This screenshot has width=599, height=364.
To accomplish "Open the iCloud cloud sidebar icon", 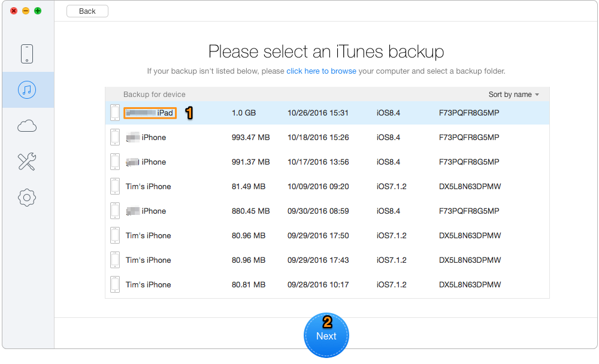I will [x=27, y=126].
